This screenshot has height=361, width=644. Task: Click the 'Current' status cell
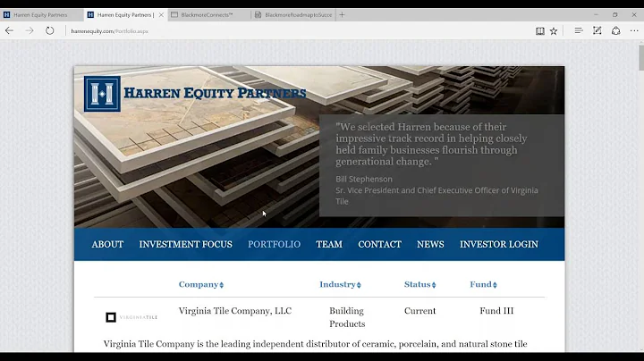pos(419,311)
